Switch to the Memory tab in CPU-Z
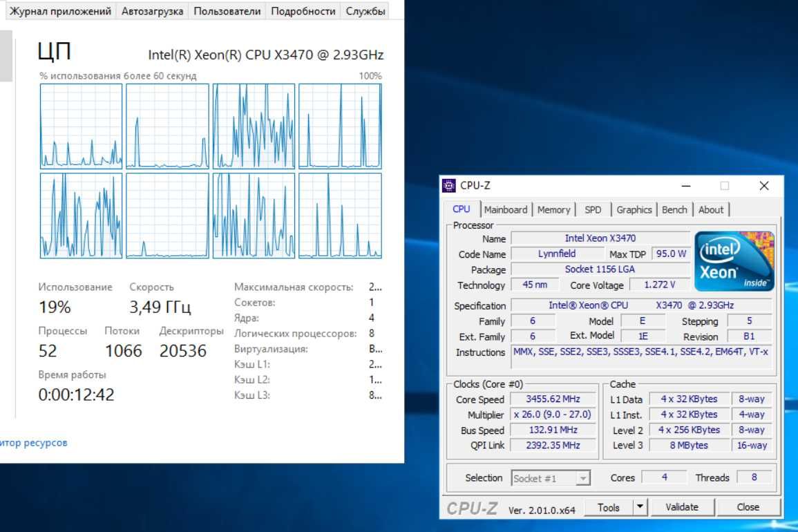The height and width of the screenshot is (532, 798). (553, 210)
